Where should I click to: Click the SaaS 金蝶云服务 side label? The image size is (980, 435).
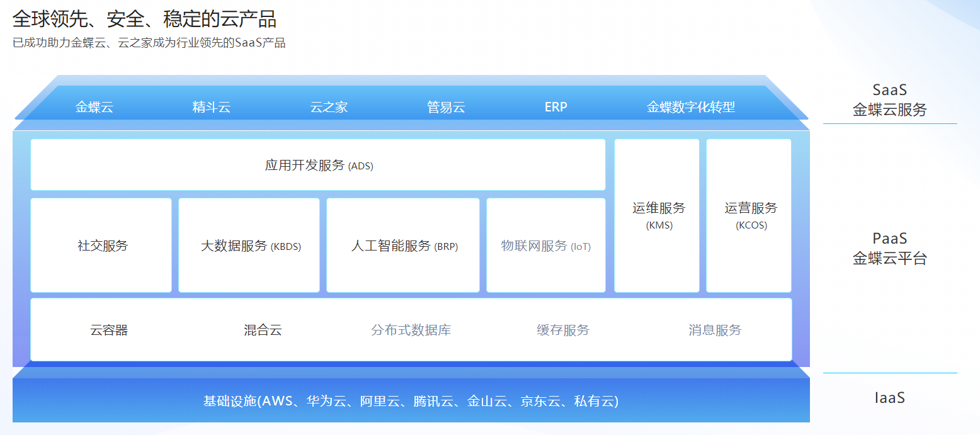click(x=890, y=100)
